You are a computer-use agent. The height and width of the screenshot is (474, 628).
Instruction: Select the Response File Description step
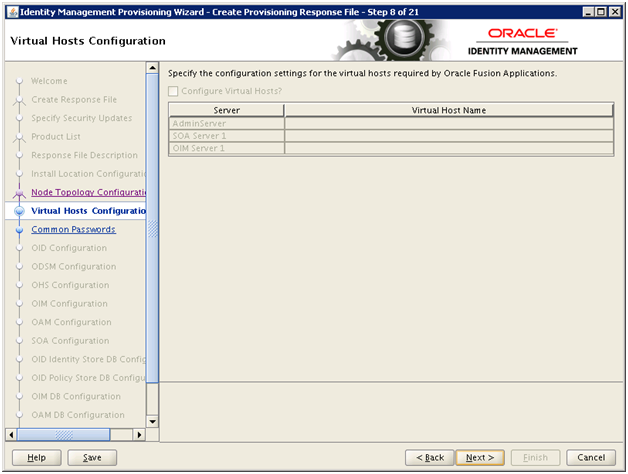tap(85, 155)
